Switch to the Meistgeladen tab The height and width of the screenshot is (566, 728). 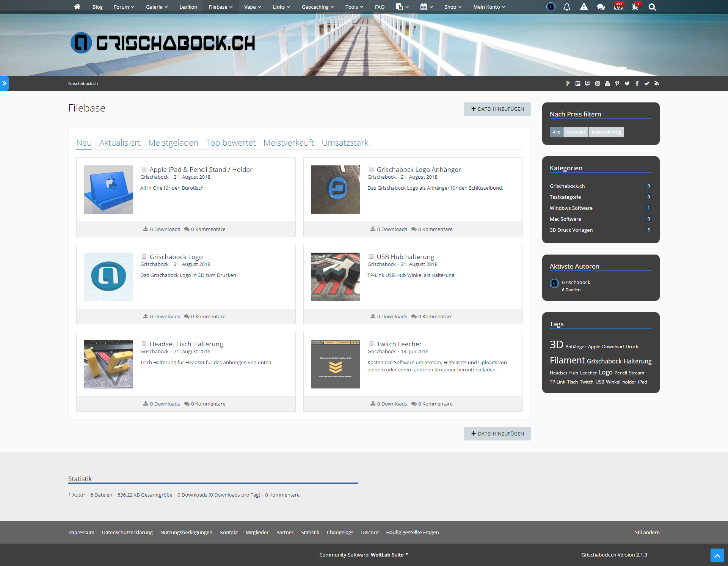point(173,143)
